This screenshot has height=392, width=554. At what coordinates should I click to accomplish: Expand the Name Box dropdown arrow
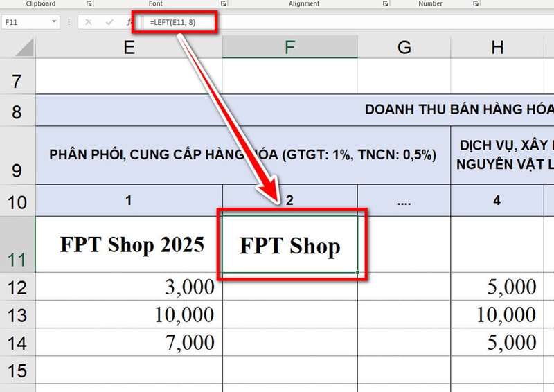pos(54,22)
